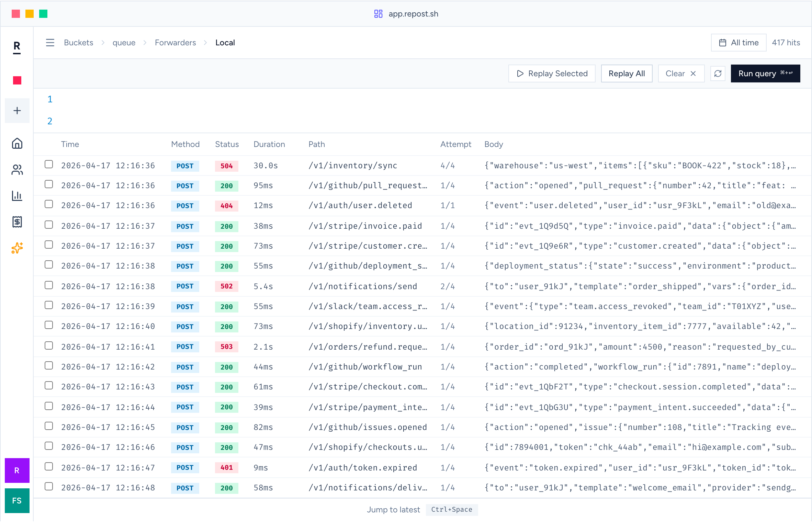Go to Forwarders breadcrumb
The width and height of the screenshot is (812, 522).
click(176, 43)
